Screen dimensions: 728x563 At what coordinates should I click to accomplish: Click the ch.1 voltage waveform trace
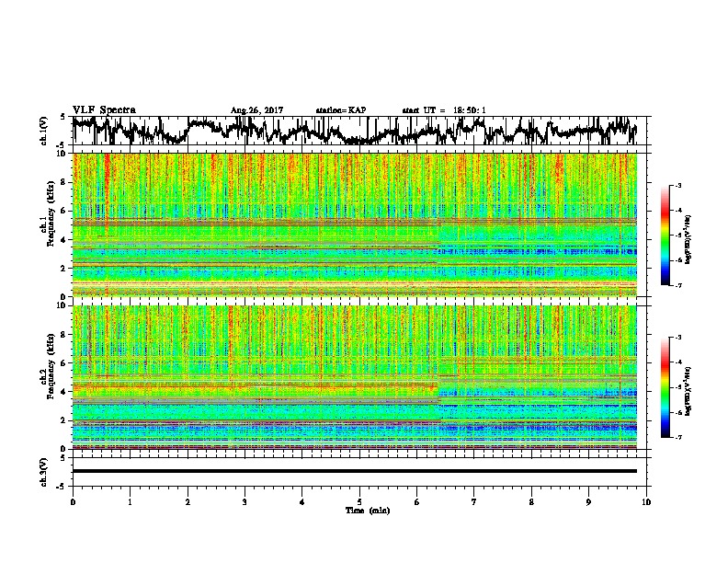[x=355, y=131]
